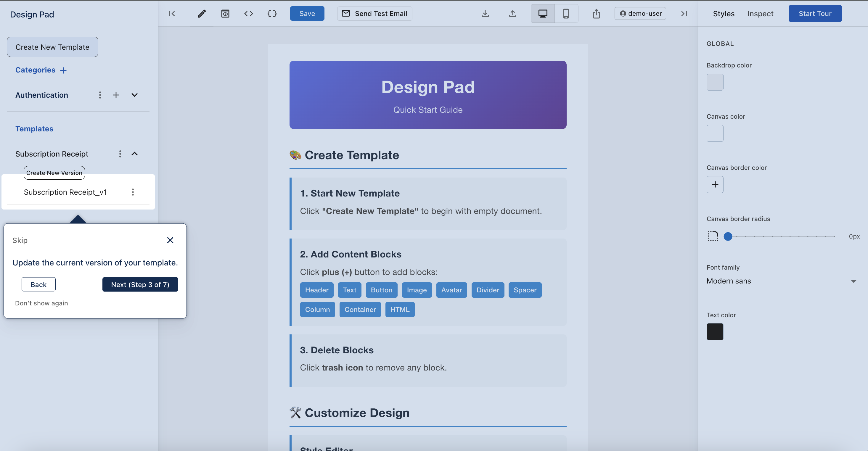The image size is (868, 451).
Task: Collapse the Subscription Receipt template group
Action: click(x=134, y=154)
